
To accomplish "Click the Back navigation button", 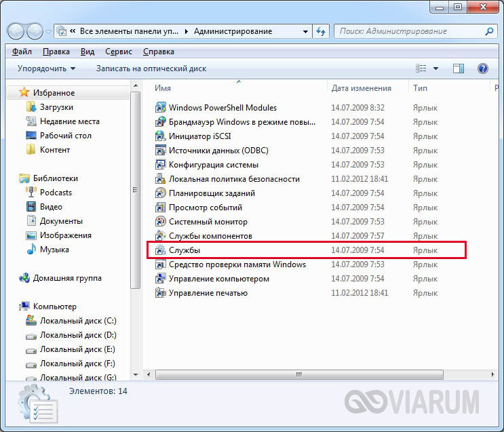I will 16,31.
